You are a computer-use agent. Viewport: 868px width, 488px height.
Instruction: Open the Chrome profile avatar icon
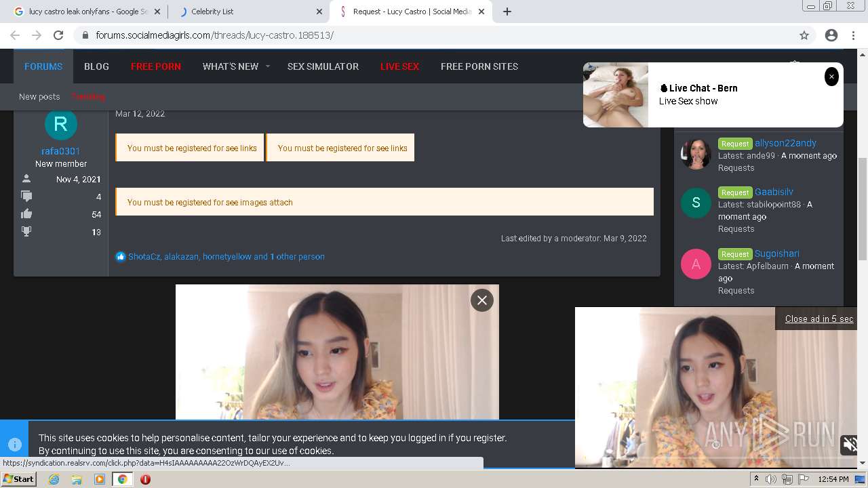(831, 35)
